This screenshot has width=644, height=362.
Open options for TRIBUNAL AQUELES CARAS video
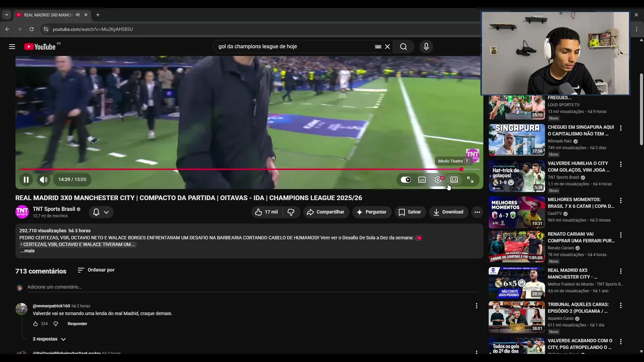pos(620,305)
